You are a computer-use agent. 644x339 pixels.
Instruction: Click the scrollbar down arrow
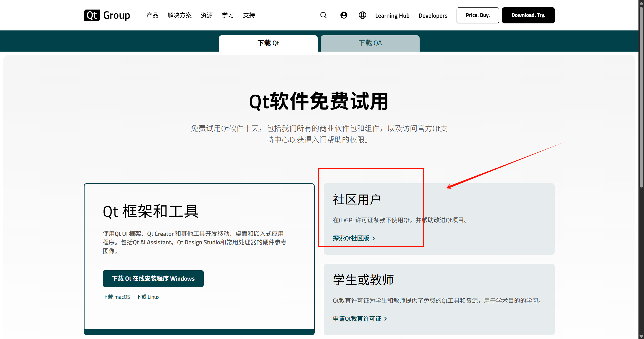tap(641, 336)
